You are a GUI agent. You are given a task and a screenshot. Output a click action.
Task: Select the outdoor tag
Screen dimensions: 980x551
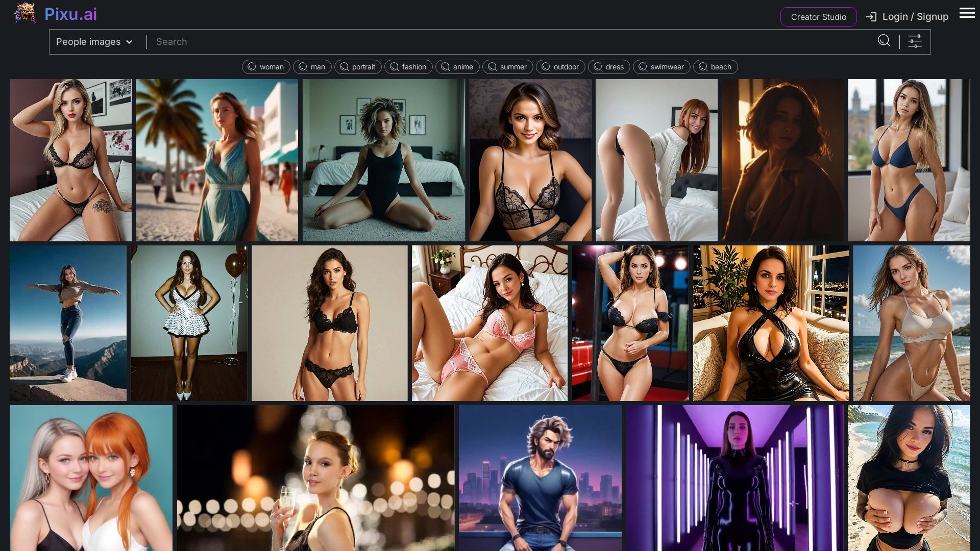click(x=560, y=67)
